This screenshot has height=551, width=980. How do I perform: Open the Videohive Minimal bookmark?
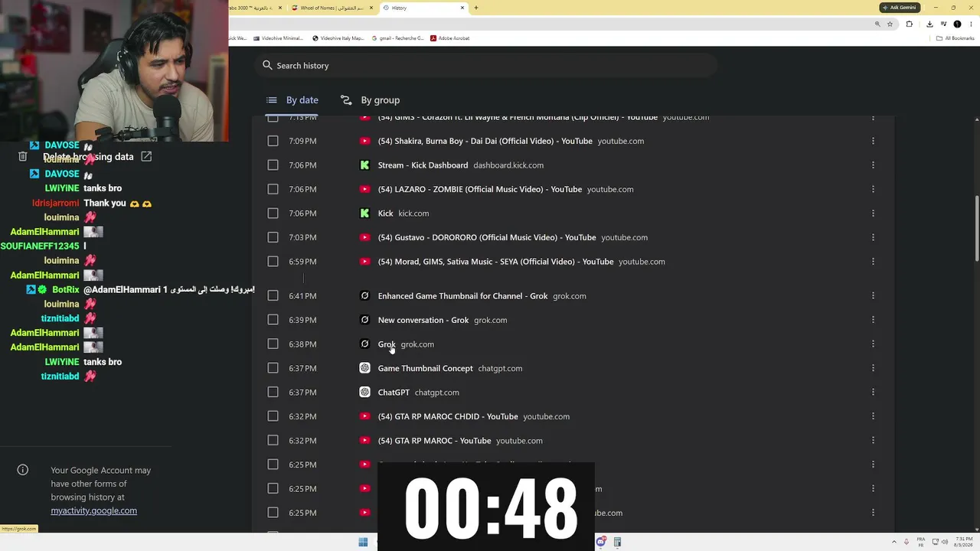(278, 38)
